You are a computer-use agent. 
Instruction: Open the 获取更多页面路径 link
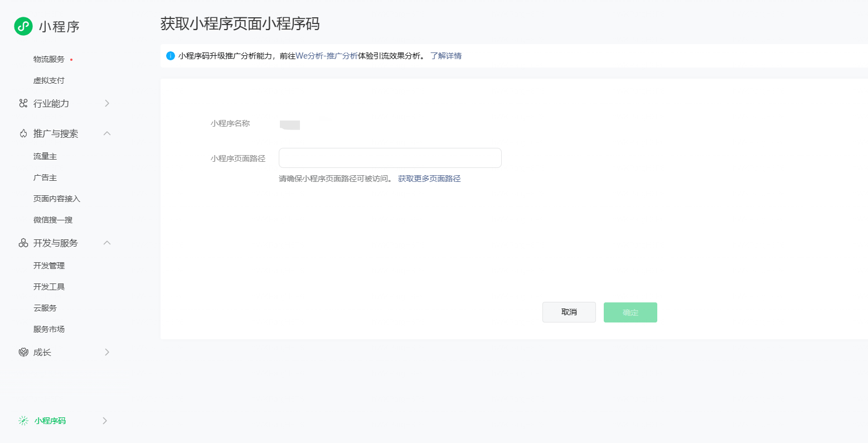pos(429,179)
